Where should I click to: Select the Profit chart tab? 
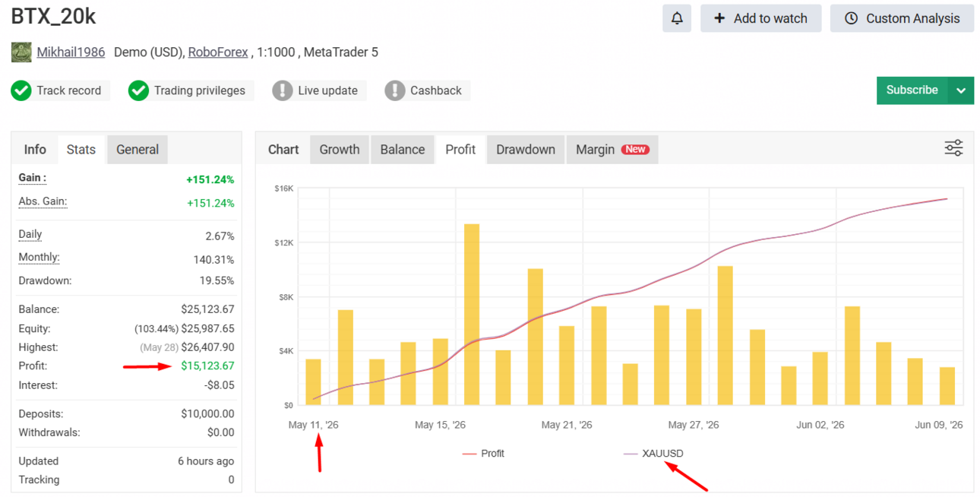click(460, 150)
